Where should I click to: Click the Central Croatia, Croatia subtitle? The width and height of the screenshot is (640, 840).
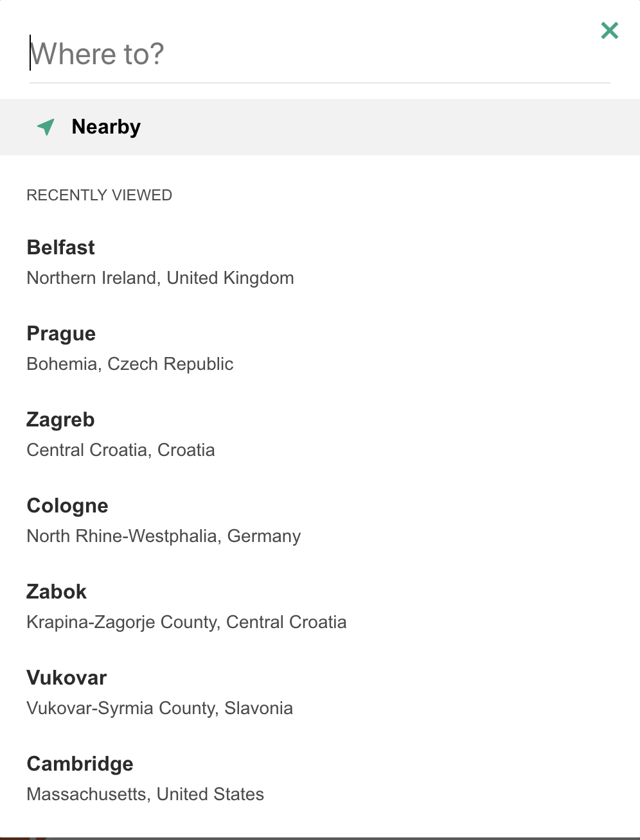tap(121, 450)
